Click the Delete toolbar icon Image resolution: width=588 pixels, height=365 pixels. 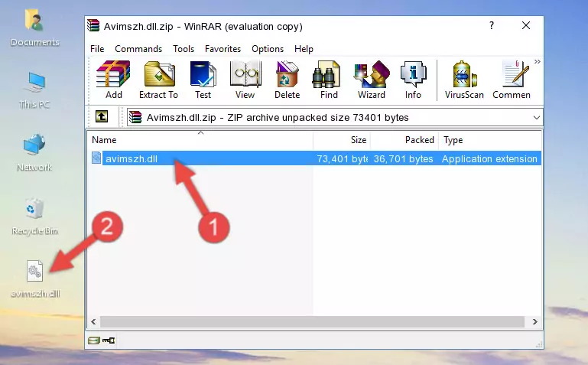click(288, 80)
